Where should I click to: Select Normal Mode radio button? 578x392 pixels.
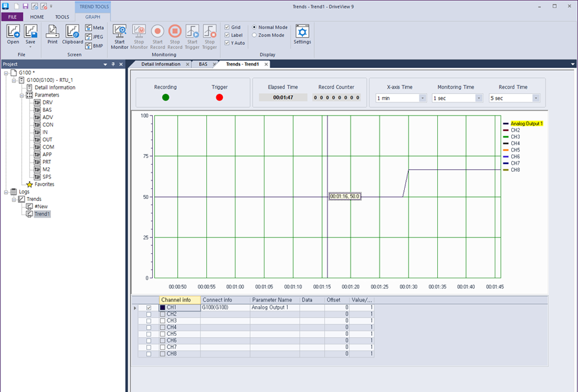coord(255,27)
